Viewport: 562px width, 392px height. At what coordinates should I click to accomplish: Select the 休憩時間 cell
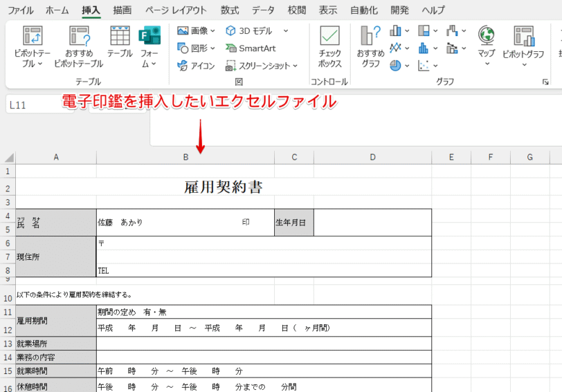point(56,386)
